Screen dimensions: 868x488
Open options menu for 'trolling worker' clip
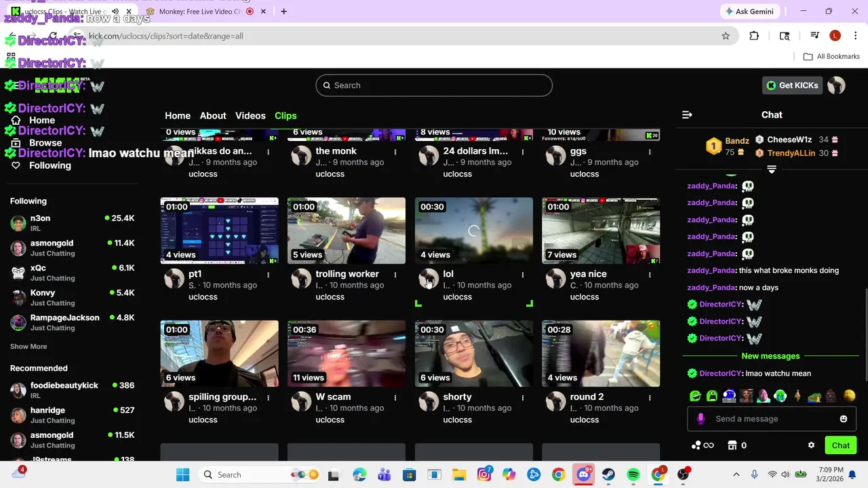point(395,274)
